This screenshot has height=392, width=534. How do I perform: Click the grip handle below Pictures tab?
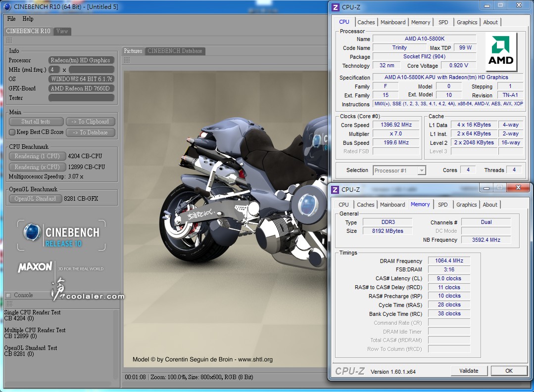(x=127, y=60)
